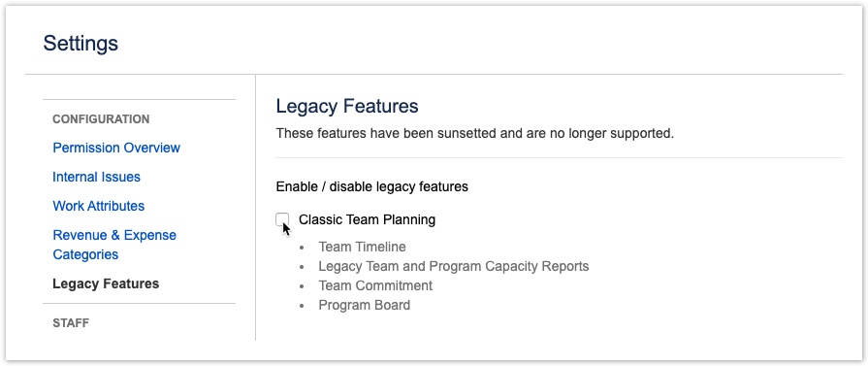Image resolution: width=868 pixels, height=366 pixels.
Task: Click the STAFF section header
Action: (x=71, y=322)
